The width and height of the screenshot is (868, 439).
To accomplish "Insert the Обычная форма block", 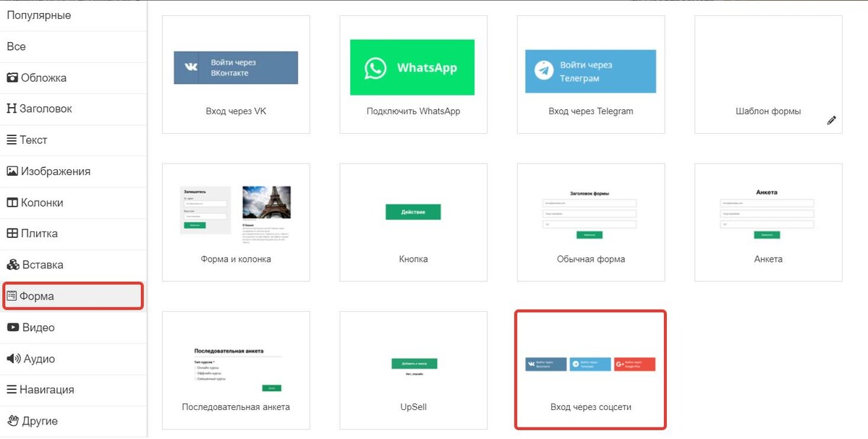I will (x=591, y=222).
